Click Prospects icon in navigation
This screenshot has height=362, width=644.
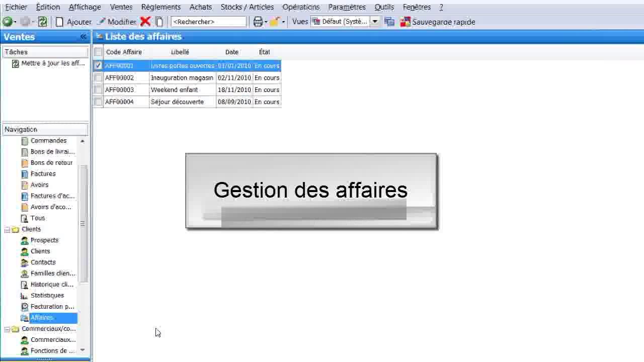[x=25, y=240]
